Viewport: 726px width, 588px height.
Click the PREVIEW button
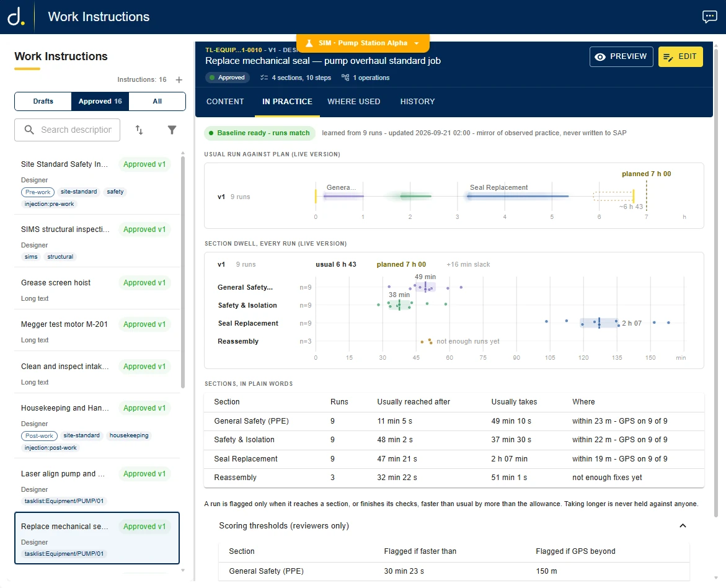[x=621, y=56]
